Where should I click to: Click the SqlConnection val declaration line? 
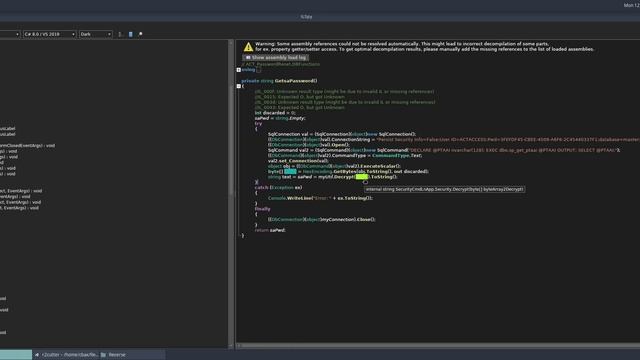click(342, 134)
